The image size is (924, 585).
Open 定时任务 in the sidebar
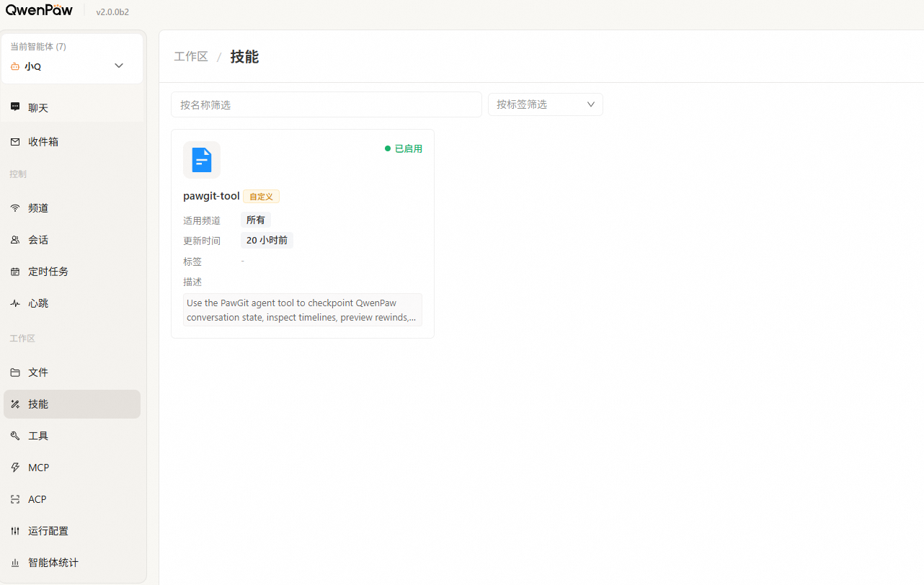point(72,272)
